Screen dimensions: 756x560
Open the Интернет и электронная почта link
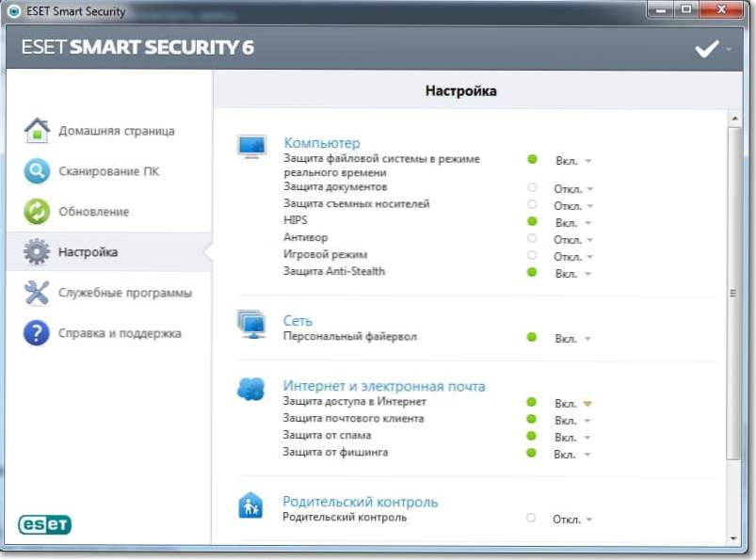(384, 386)
